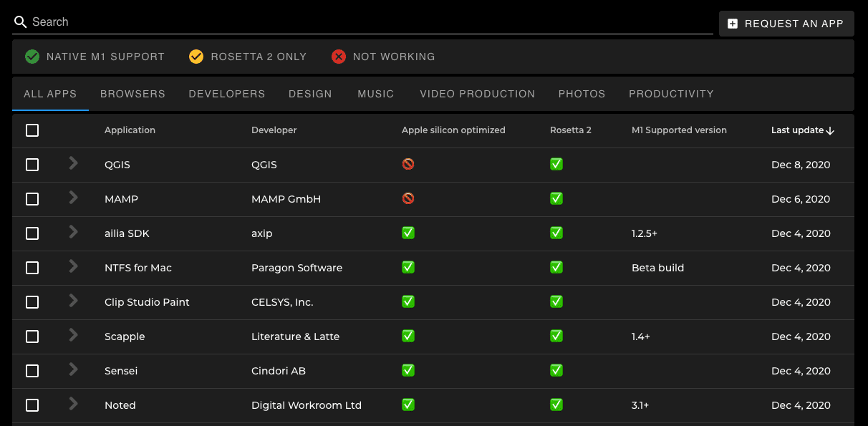
Task: Sort by the Rosetta 2 column header
Action: coord(571,130)
